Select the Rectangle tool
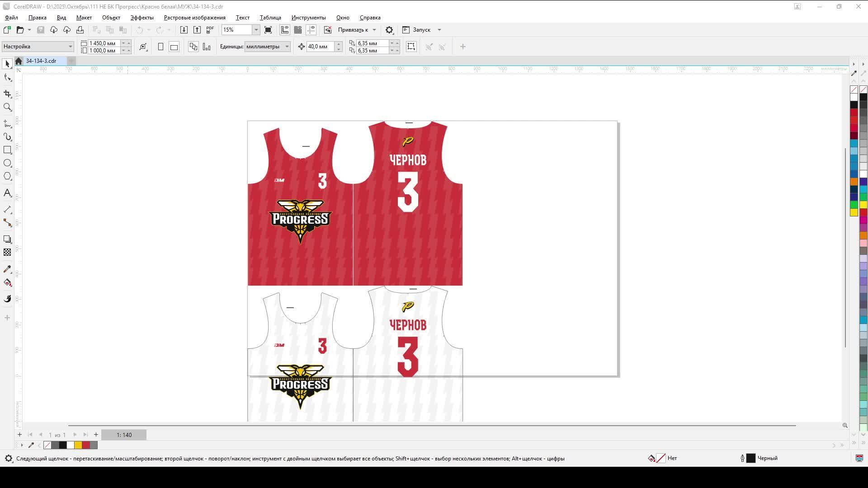This screenshot has width=868, height=488. pos(7,150)
